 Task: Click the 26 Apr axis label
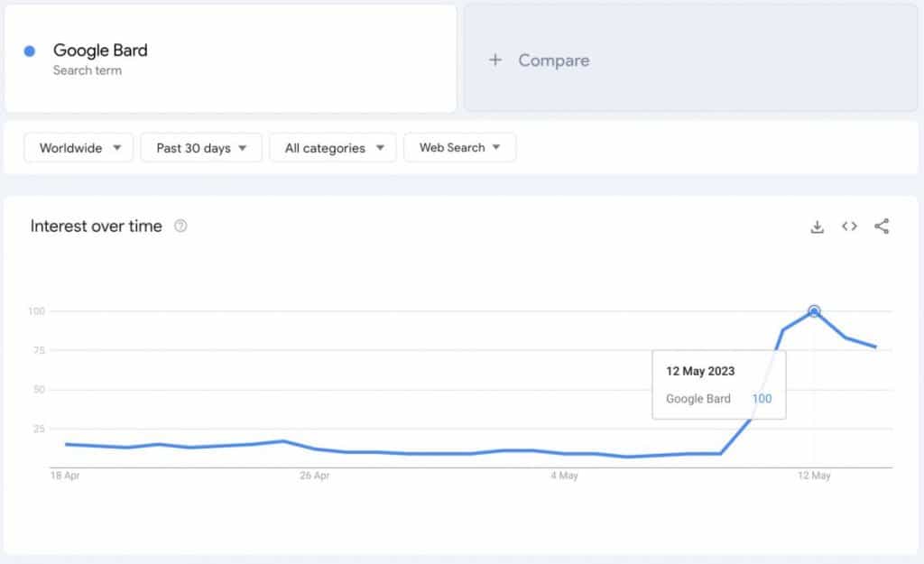(314, 475)
